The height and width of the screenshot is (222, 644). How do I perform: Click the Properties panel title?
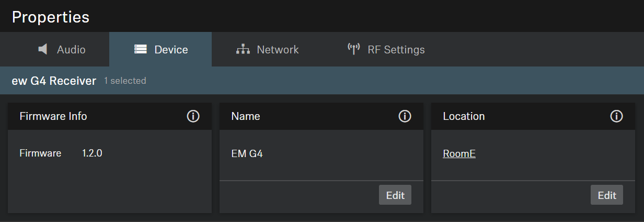pyautogui.click(x=50, y=17)
